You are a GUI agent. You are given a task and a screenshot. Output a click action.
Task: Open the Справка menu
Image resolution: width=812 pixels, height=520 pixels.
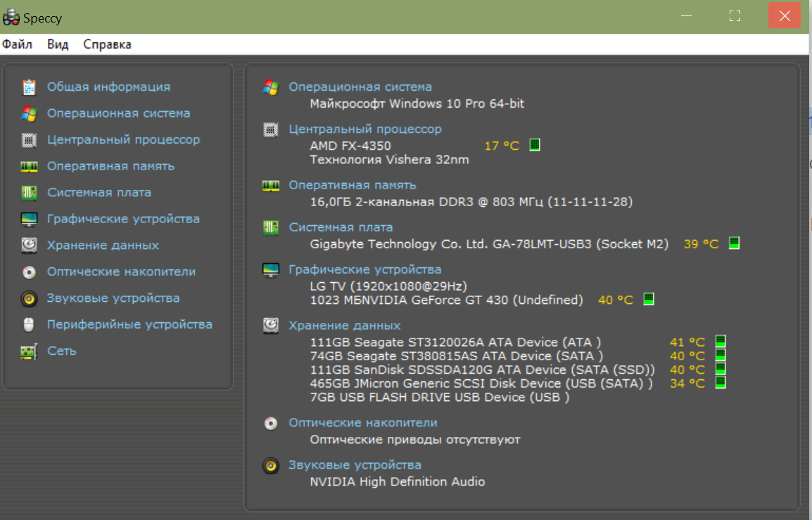[x=107, y=44]
